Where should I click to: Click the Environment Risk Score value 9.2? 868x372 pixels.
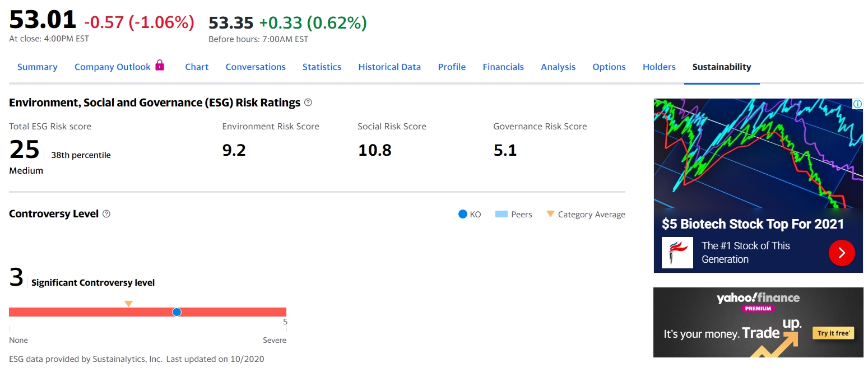point(234,150)
